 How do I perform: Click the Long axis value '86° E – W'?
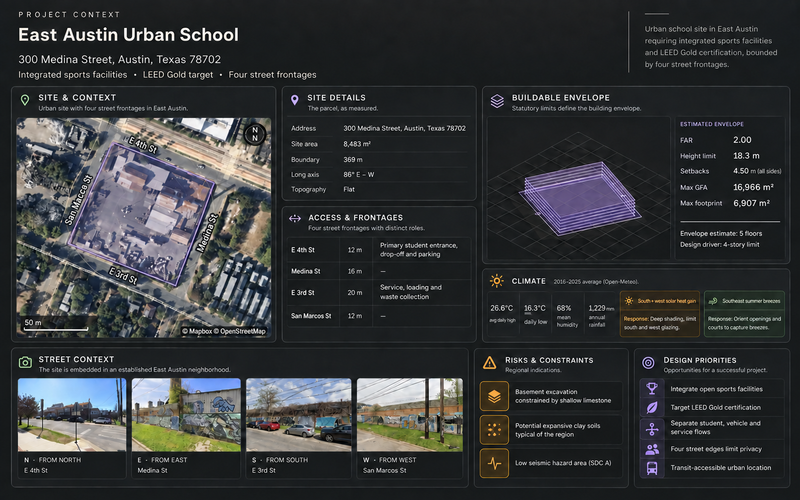(359, 174)
